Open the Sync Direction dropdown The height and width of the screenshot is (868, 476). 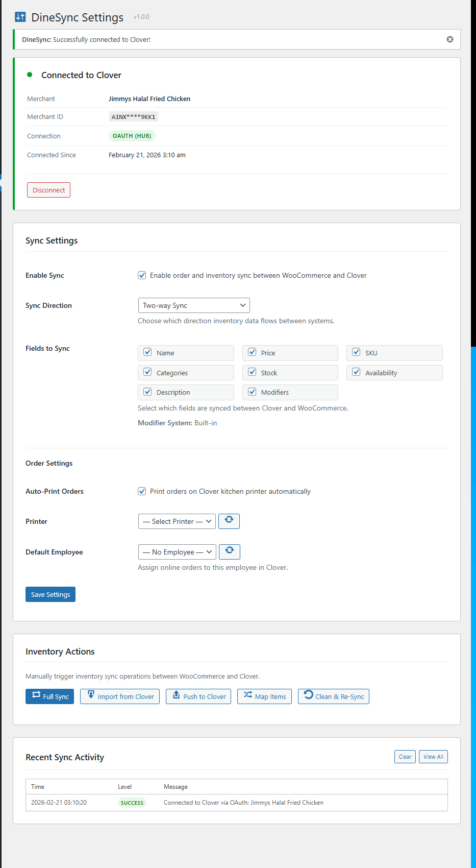tap(194, 305)
